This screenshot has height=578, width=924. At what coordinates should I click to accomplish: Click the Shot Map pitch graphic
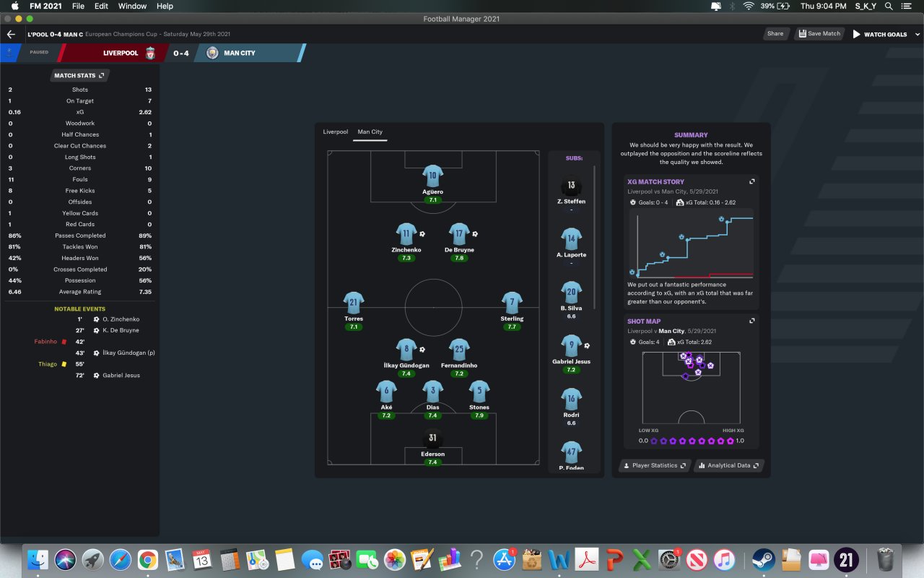pos(691,388)
